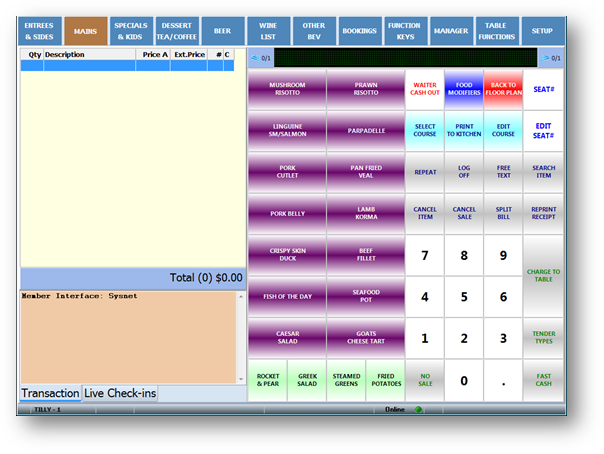Add Mushroom Risotto to the order
The height and width of the screenshot is (454, 604).
pos(286,88)
